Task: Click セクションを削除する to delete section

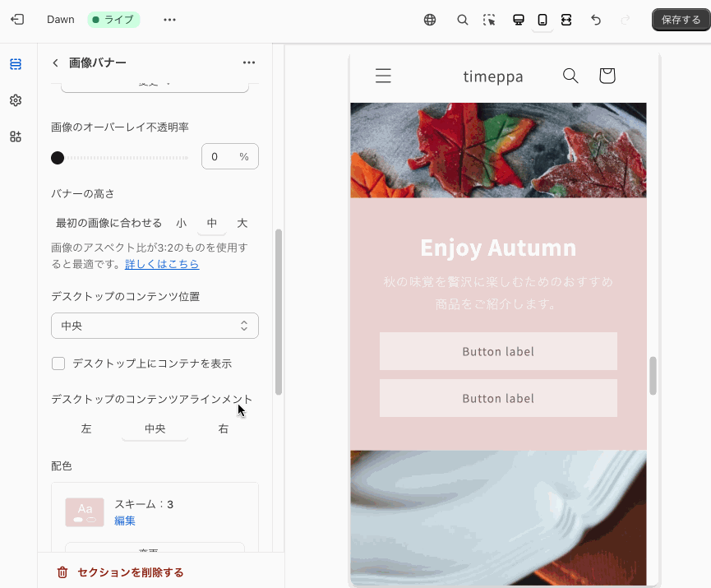Action: coord(122,572)
